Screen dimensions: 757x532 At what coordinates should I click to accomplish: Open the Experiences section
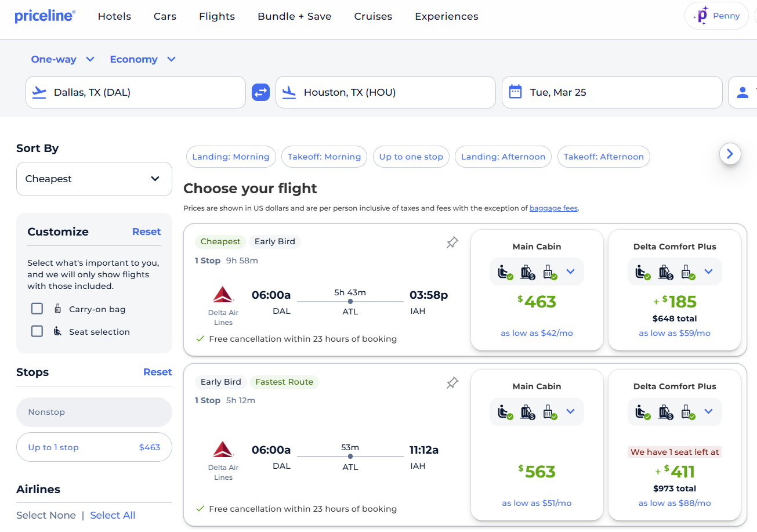click(447, 16)
